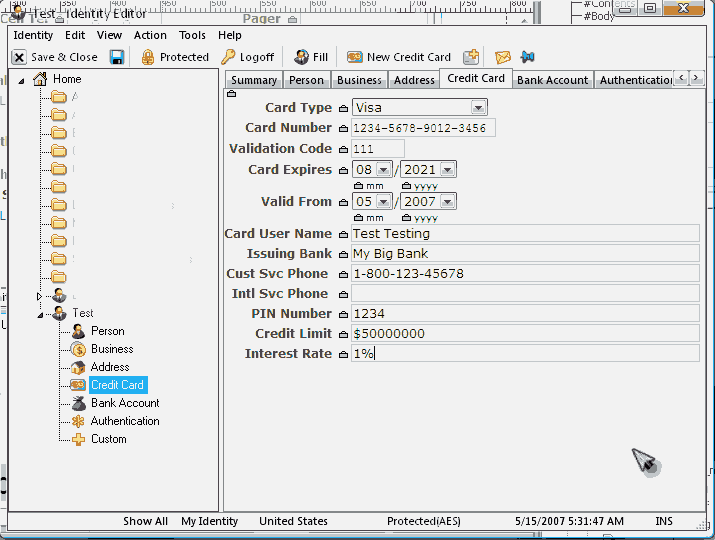Open the Identity menu
This screenshot has width=715, height=540.
pyautogui.click(x=33, y=35)
